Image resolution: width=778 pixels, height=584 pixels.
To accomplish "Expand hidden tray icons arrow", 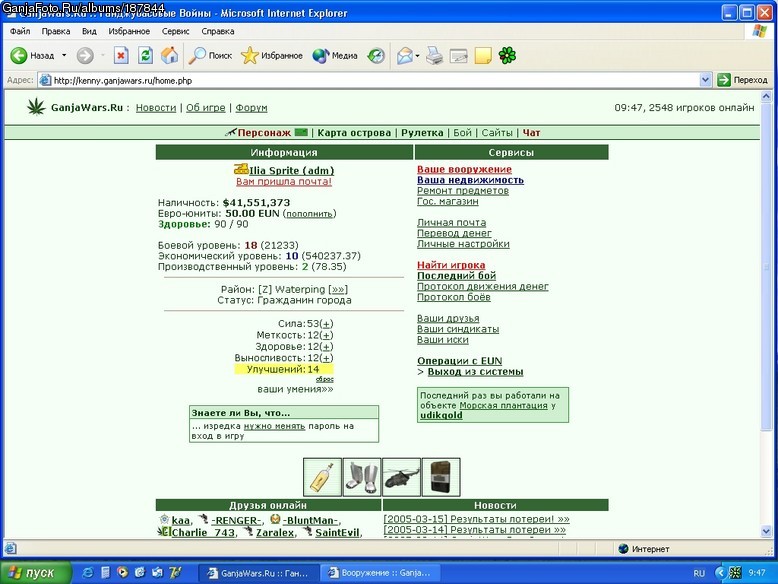I will (x=720, y=573).
